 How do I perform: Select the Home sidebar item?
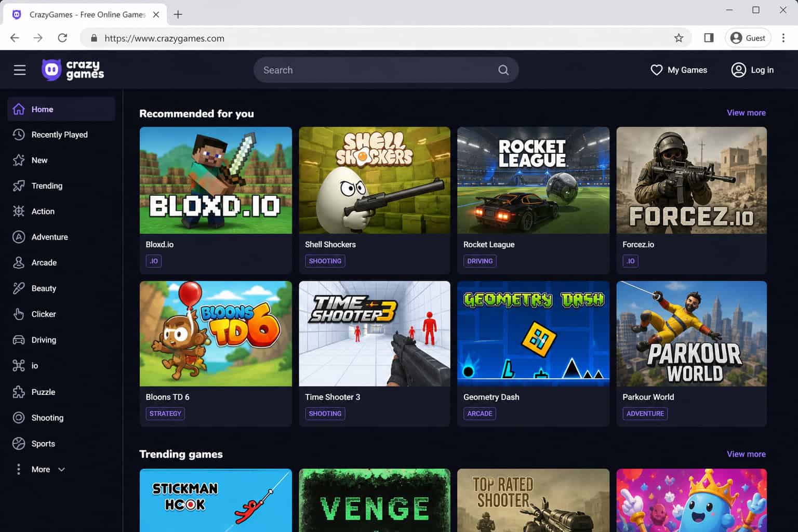[61, 109]
